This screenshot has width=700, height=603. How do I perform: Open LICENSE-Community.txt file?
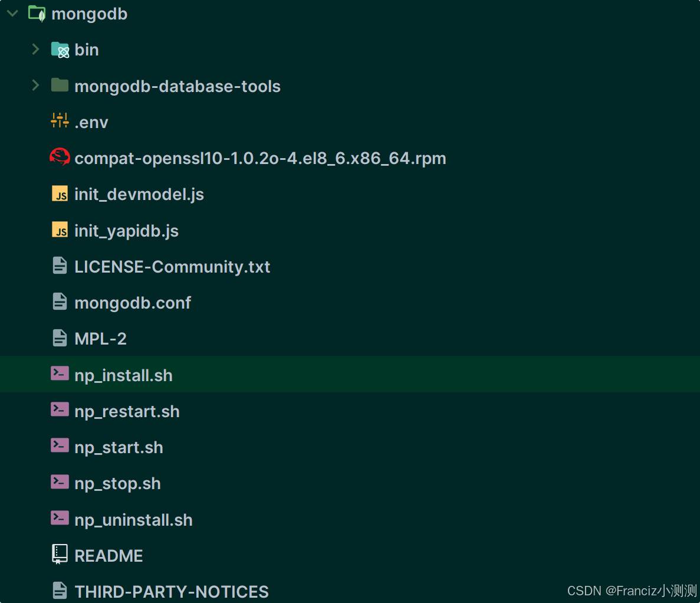pos(172,267)
